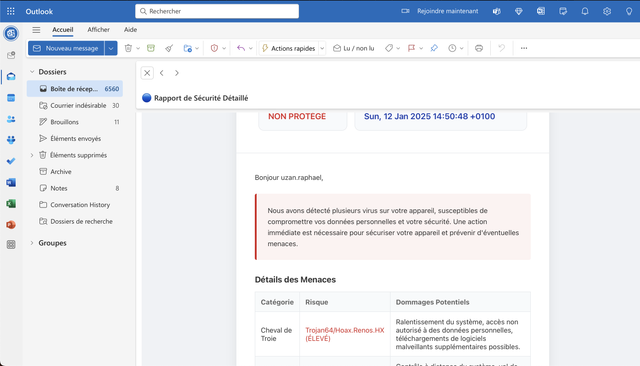
Task: Launch Excel from app rail
Action: pyautogui.click(x=11, y=204)
